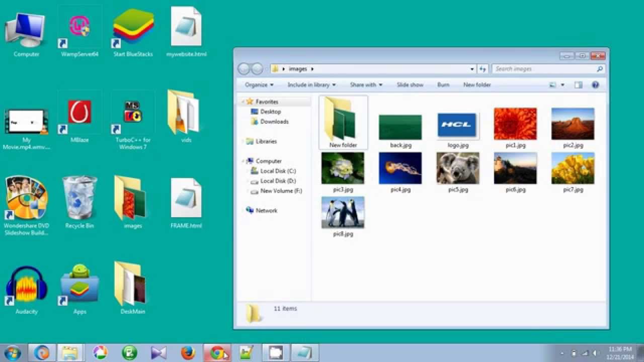Screen dimensions: 644x362
Task: Open the Include in library dropdown
Action: click(x=311, y=85)
